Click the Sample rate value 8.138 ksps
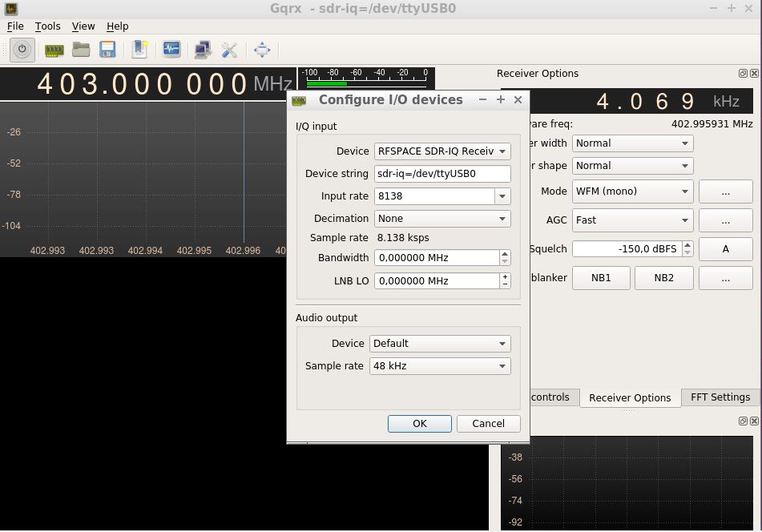This screenshot has width=762, height=532. click(403, 238)
